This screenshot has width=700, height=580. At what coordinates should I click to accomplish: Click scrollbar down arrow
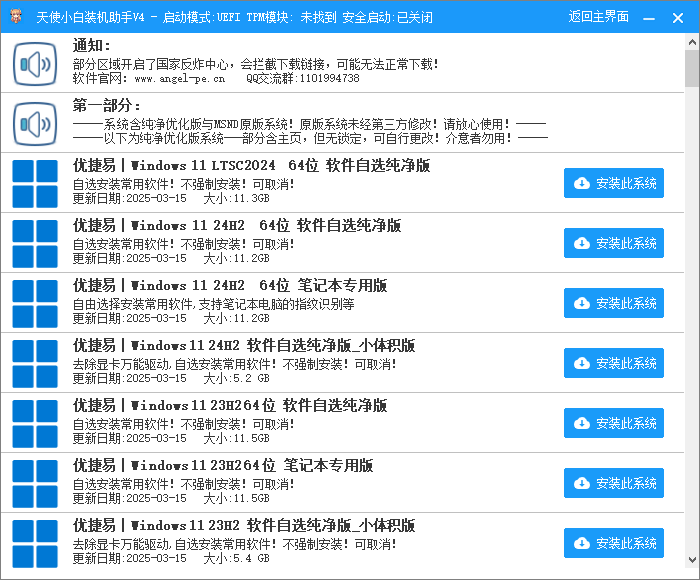[692, 559]
